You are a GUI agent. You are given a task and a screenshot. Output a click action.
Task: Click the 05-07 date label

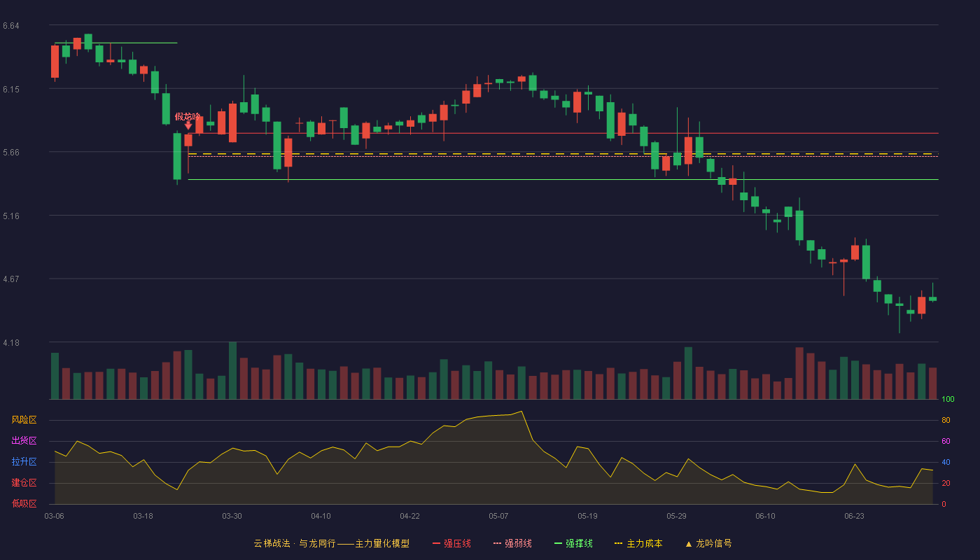[498, 516]
